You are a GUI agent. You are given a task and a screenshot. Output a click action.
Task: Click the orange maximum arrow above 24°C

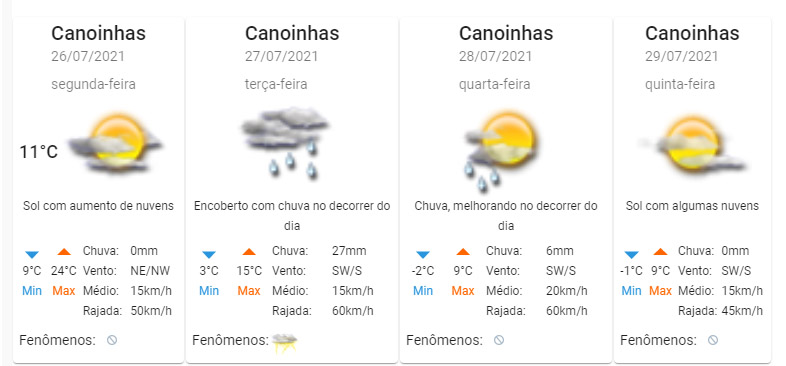click(64, 252)
